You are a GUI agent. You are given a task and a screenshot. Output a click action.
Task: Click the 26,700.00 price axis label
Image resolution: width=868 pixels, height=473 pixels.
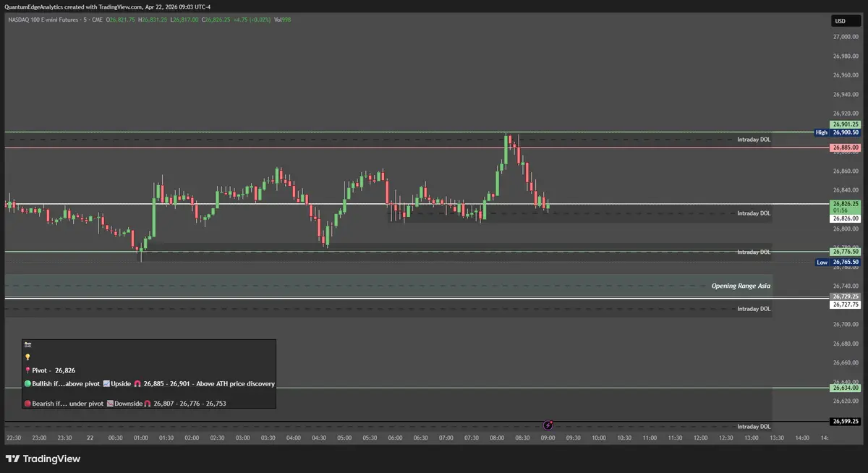pyautogui.click(x=846, y=324)
